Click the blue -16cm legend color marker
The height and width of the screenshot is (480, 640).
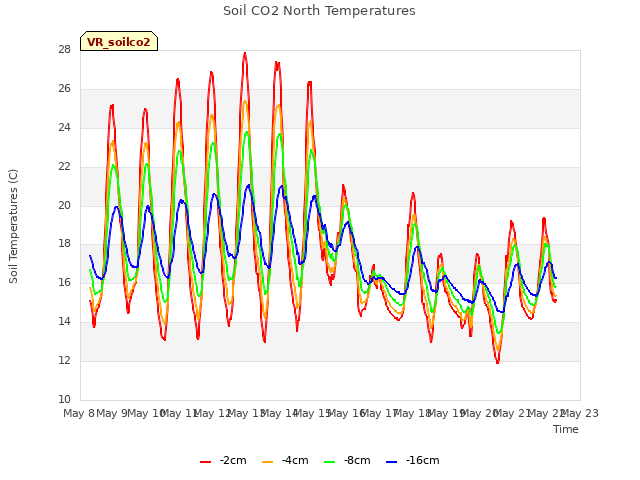click(x=391, y=462)
